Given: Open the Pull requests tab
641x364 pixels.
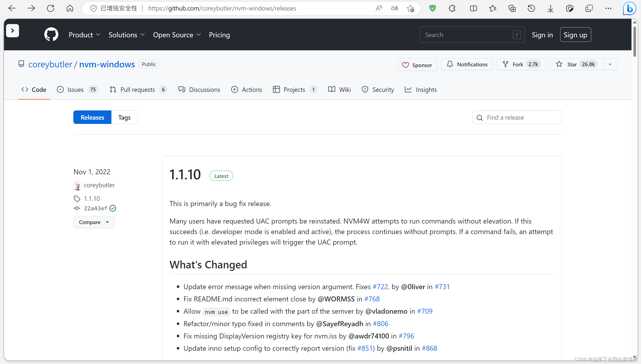Looking at the screenshot, I should [138, 89].
